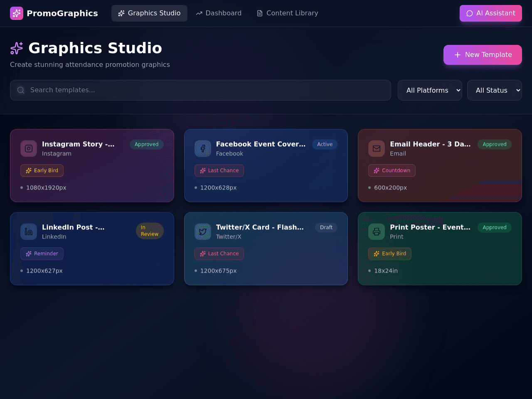532x399 pixels.
Task: Click sparkle icon in the Countdown tag
Action: coord(377,170)
